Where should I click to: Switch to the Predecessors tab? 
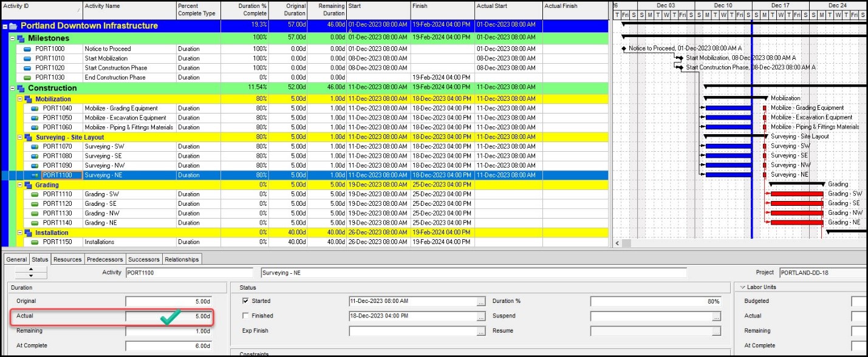click(x=104, y=259)
